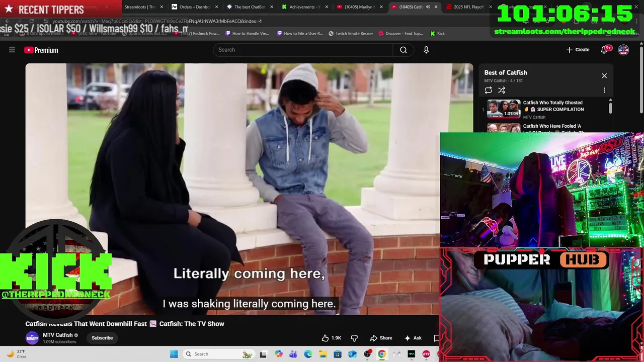Image resolution: width=644 pixels, height=362 pixels.
Task: Open the green waveform app in the taskbar
Action: pos(411,354)
